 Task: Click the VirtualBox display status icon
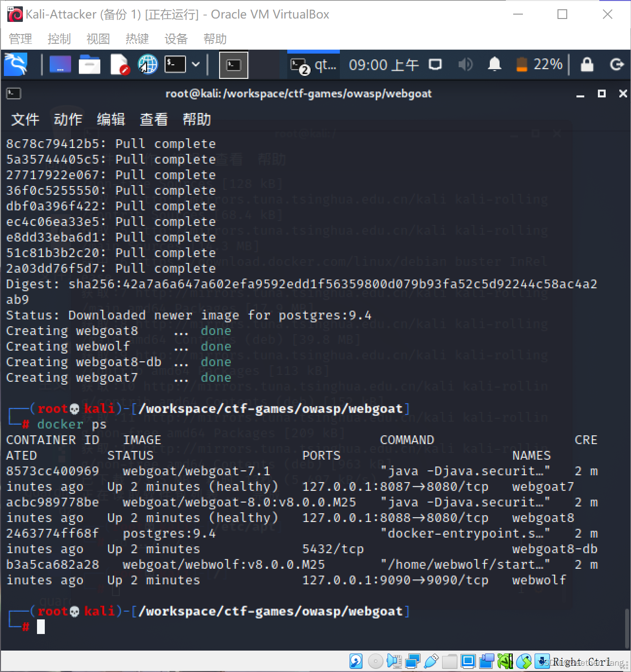click(468, 661)
